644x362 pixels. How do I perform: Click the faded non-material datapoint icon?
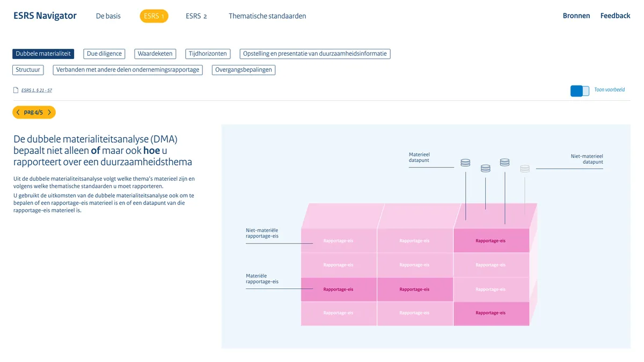pos(525,168)
